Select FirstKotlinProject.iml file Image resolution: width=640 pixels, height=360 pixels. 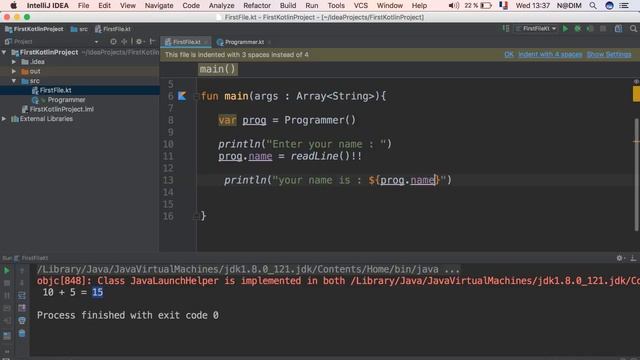(x=62, y=109)
